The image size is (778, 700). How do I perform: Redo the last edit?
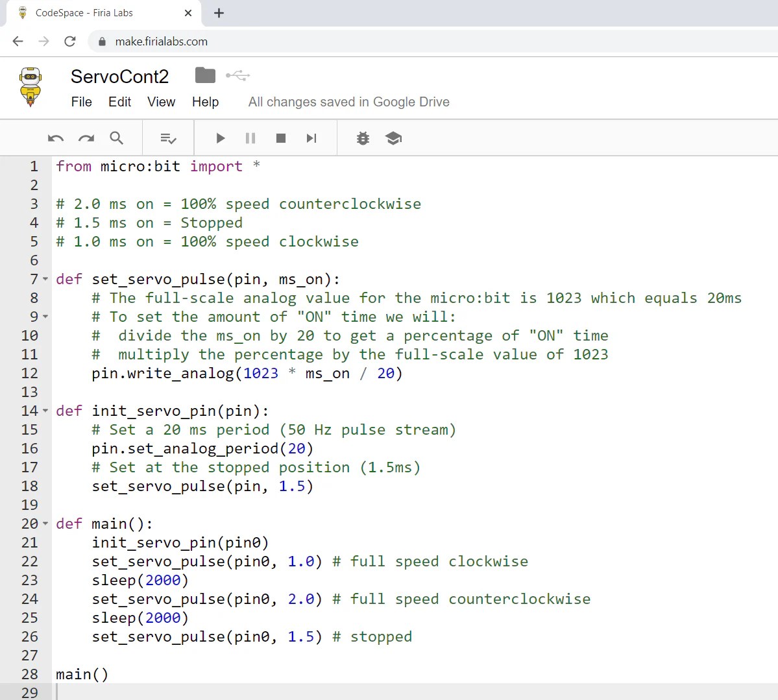[86, 138]
